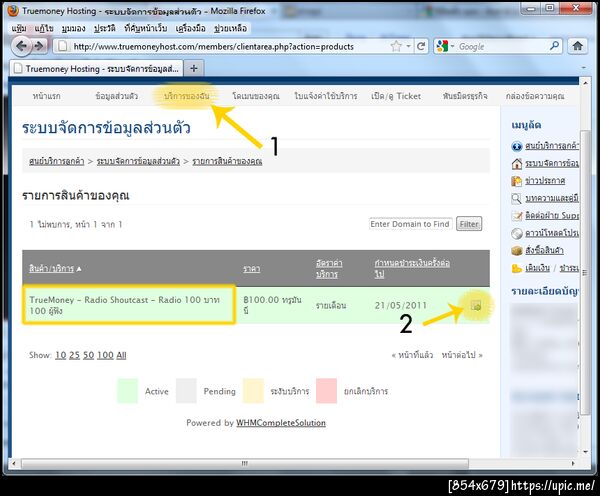
Task: Go back with the browser back arrow
Action: pyautogui.click(x=21, y=46)
